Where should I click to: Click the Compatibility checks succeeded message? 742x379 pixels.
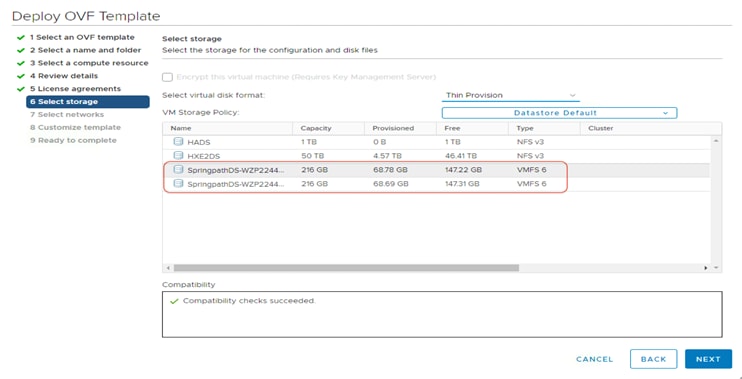[249, 301]
